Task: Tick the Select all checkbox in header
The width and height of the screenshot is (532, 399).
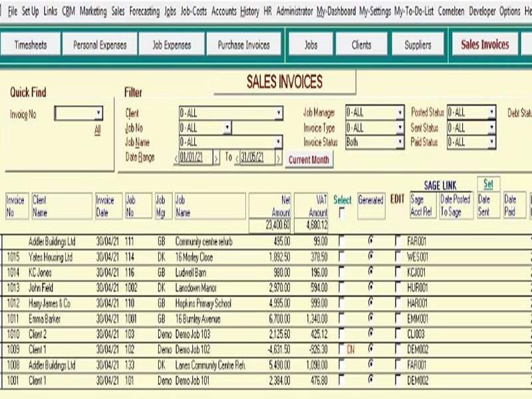Action: [342, 213]
